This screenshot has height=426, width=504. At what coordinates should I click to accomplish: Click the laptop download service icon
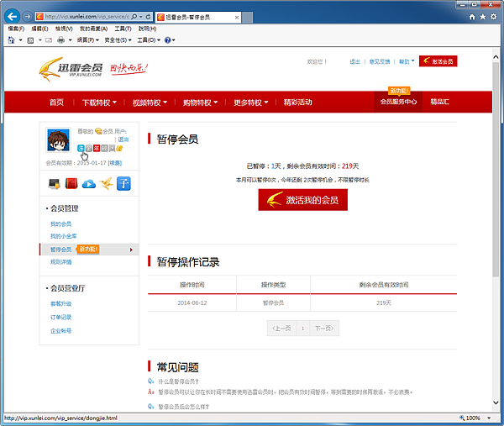click(54, 183)
